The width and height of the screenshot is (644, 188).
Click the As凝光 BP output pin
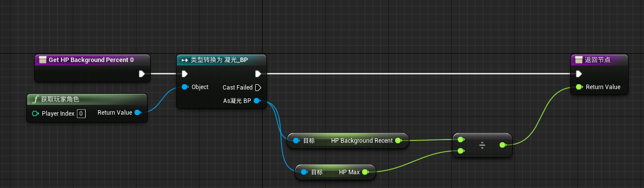coord(257,101)
